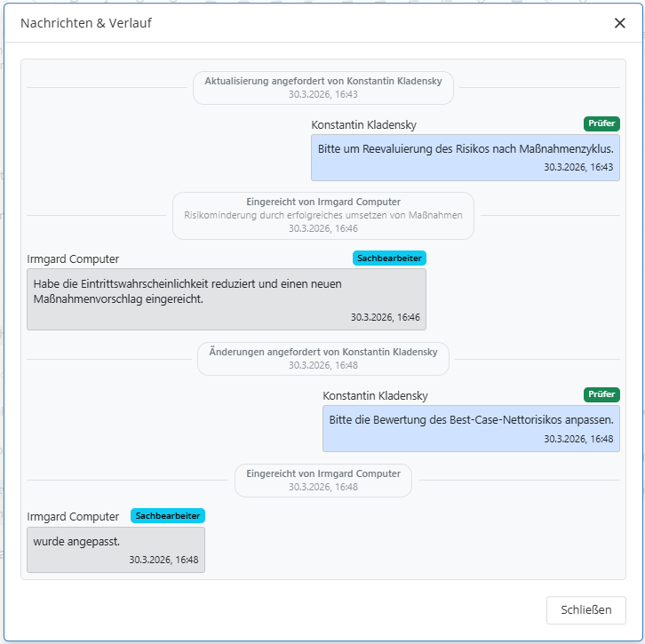Click Konstantin Kladensky's name above the Reevaluierung message
Image resolution: width=645 pixels, height=644 pixels.
tap(363, 125)
